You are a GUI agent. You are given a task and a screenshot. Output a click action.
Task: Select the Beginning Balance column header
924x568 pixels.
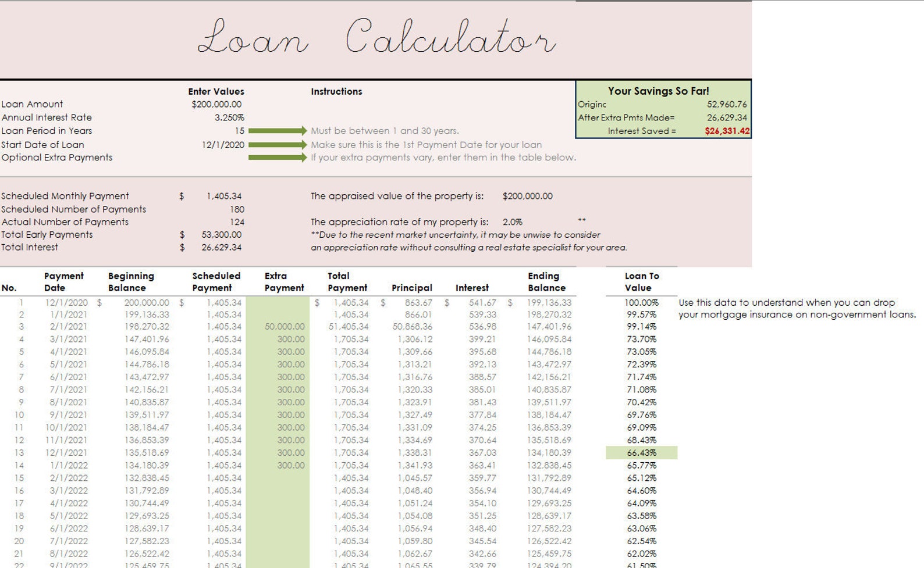pos(131,282)
